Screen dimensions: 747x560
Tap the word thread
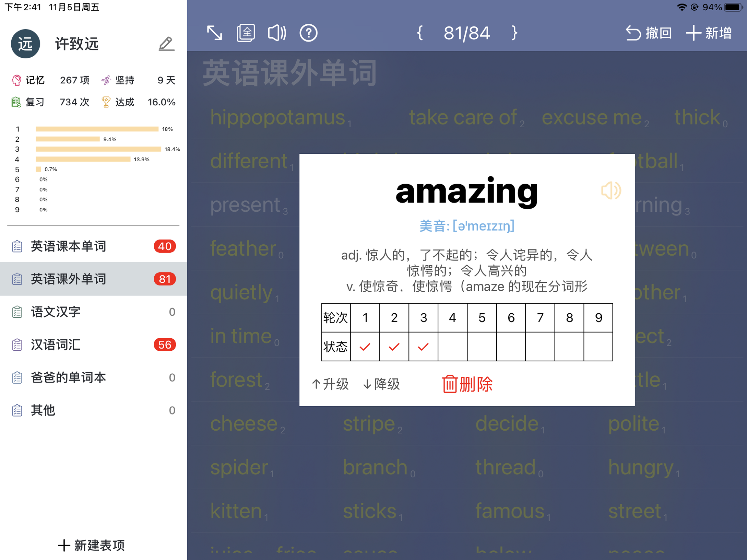coord(506,468)
